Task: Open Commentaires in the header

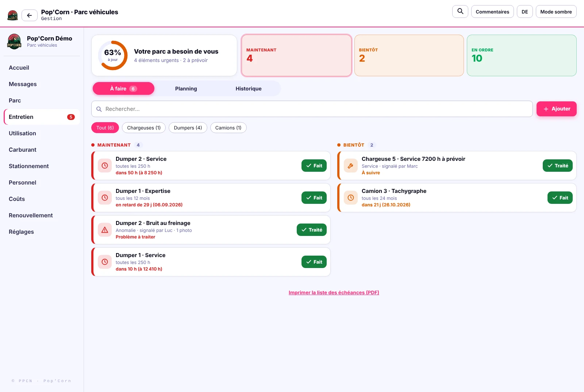Action: [492, 12]
